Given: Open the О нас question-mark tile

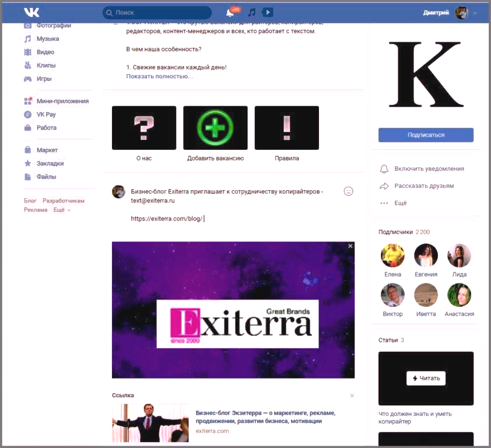Looking at the screenshot, I should pyautogui.click(x=144, y=128).
